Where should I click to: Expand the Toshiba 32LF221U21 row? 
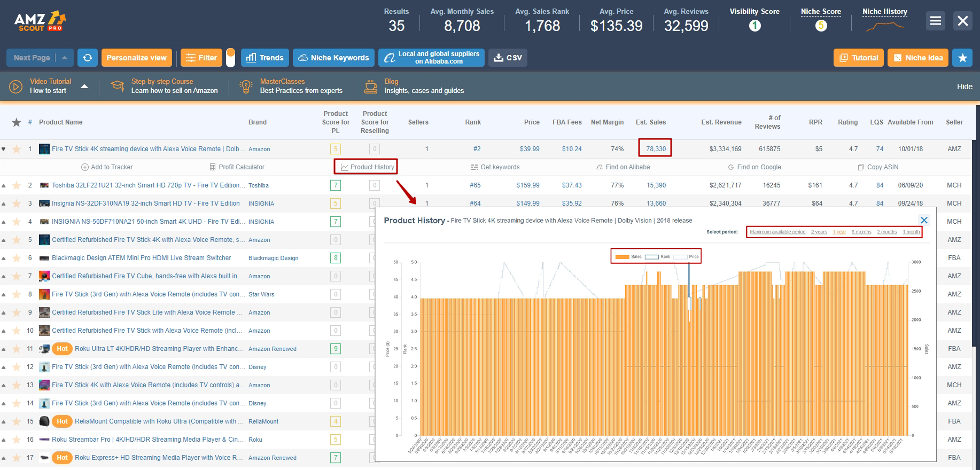[x=4, y=185]
